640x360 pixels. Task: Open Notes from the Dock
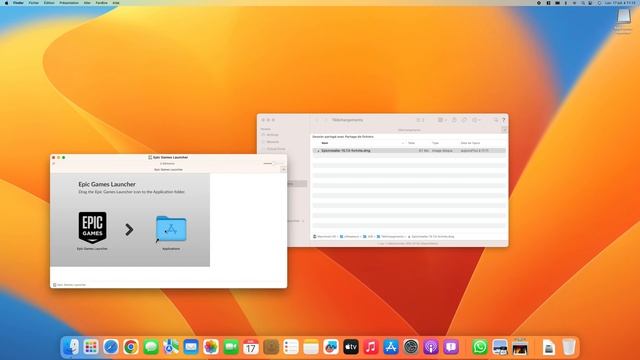[311, 347]
